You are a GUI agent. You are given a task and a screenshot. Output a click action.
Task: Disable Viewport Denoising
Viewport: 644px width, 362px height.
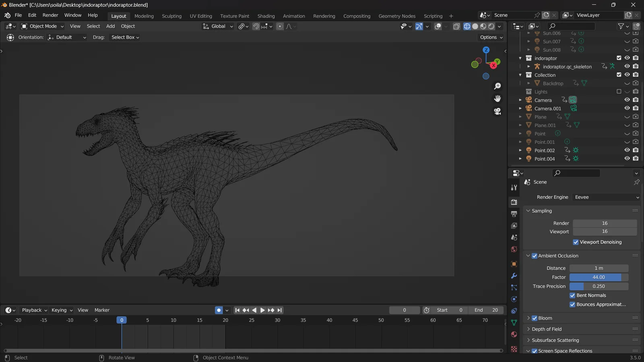pyautogui.click(x=576, y=242)
